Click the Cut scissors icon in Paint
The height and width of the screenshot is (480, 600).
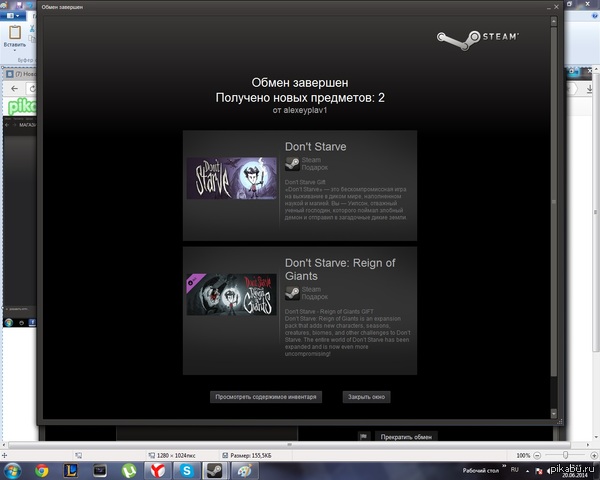32,29
